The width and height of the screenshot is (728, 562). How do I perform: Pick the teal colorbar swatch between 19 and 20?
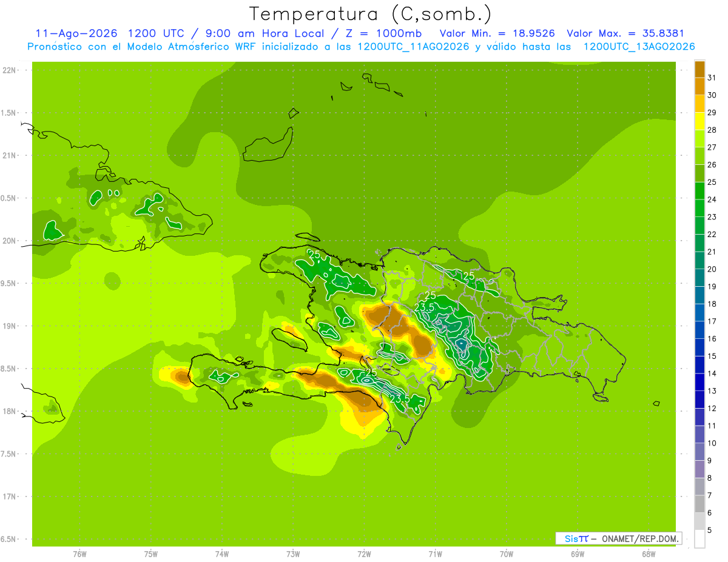click(699, 278)
